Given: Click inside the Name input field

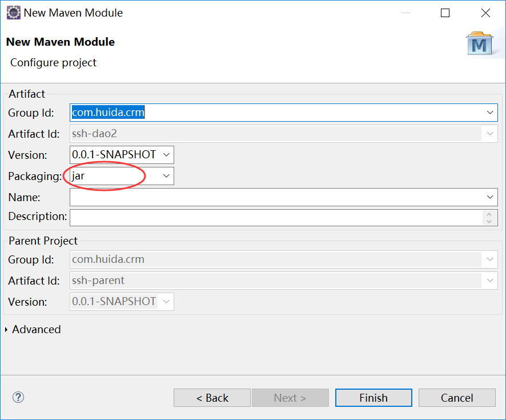Looking at the screenshot, I should pos(274,197).
